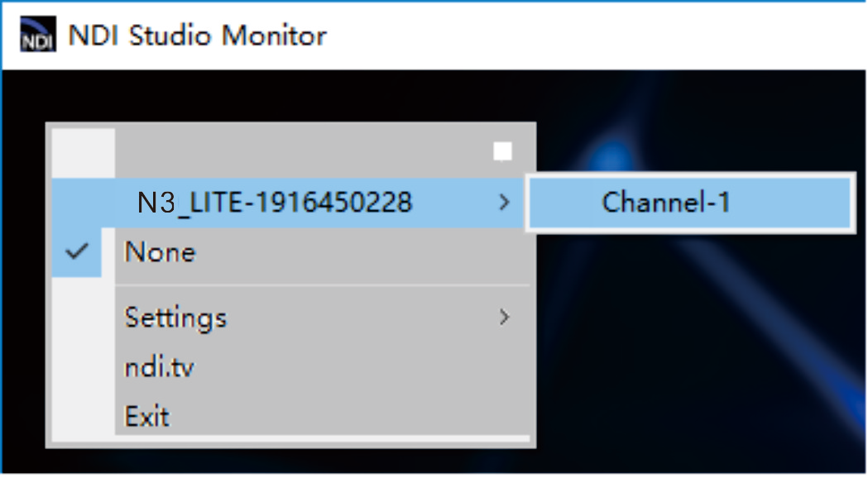The image size is (868, 478).
Task: Choose Channel-1 from the submenu
Action: click(x=690, y=203)
